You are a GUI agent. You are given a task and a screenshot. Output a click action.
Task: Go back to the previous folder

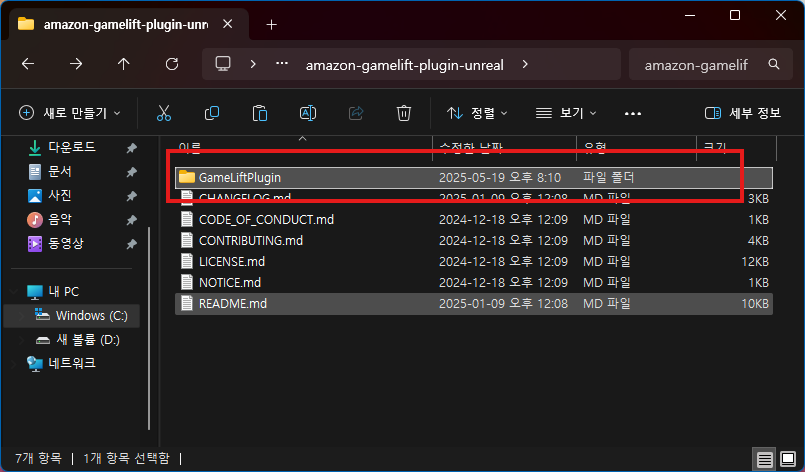tap(28, 64)
